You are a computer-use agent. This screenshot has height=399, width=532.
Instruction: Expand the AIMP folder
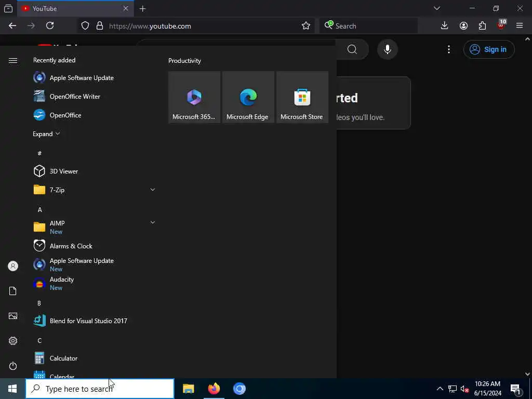pos(94,227)
